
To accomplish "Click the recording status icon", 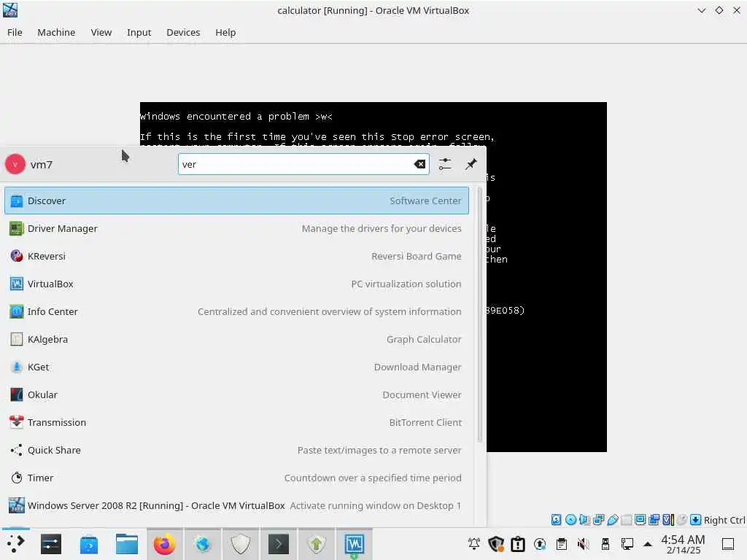I will click(654, 519).
